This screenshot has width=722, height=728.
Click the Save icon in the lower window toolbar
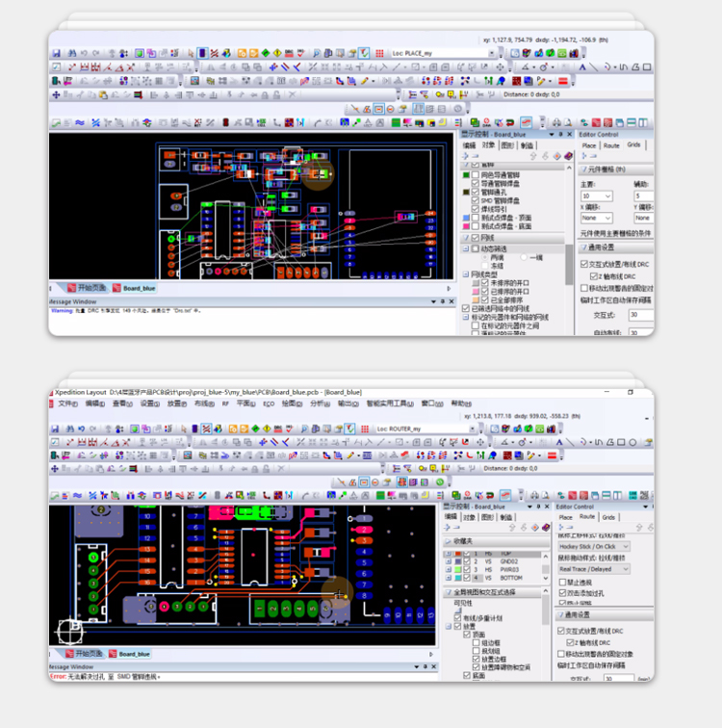click(x=55, y=429)
